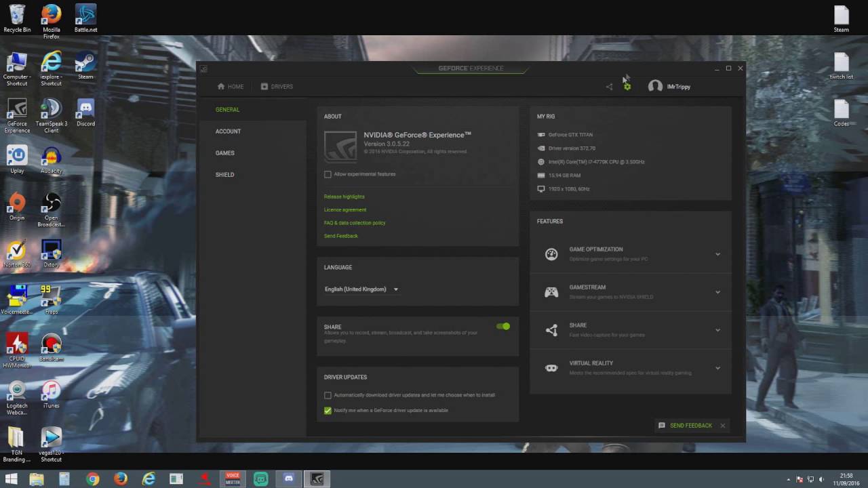Open Chrome from the taskbar
Viewport: 868px width, 488px height.
tap(92, 479)
